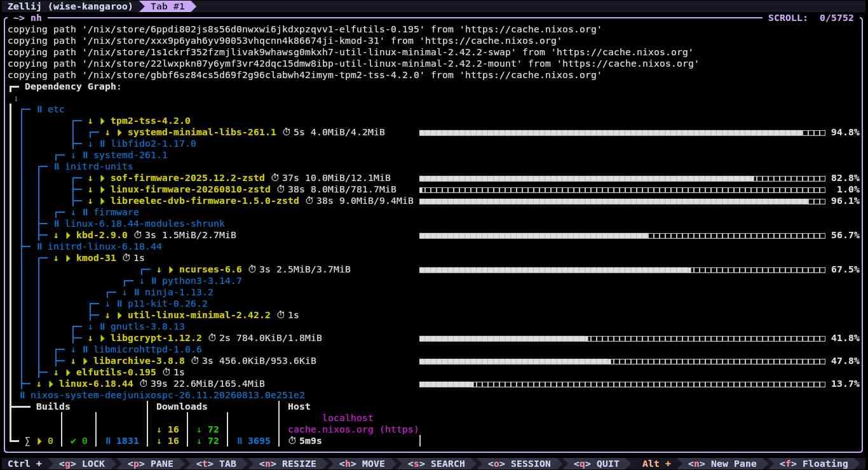
Task: Click the pause icon before initrd-units
Action: click(x=57, y=166)
